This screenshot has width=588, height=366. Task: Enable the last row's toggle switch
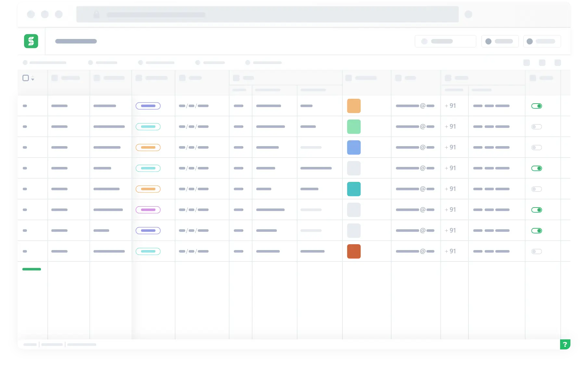tap(536, 251)
